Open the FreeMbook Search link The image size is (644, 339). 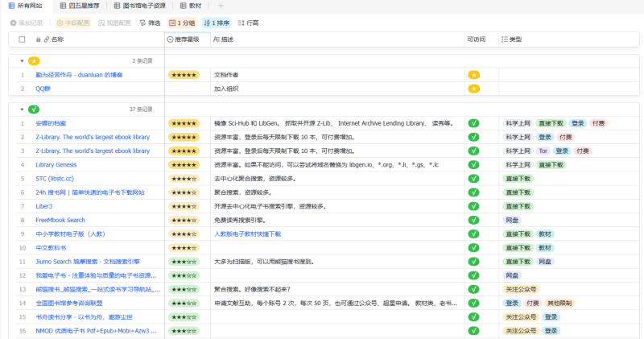(60, 221)
